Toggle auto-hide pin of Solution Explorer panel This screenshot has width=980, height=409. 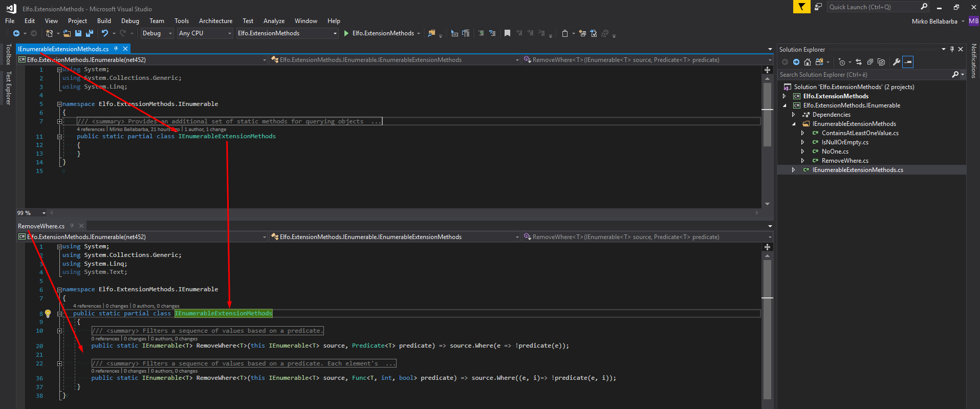[x=952, y=49]
